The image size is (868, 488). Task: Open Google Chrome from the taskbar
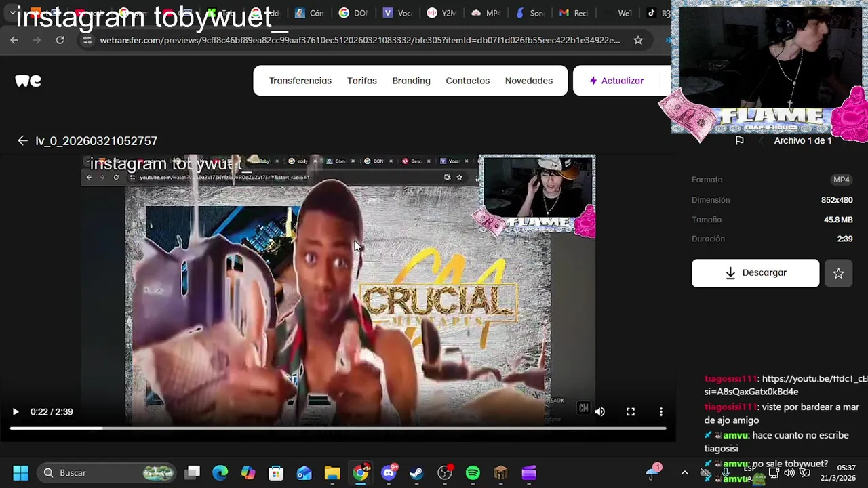pyautogui.click(x=361, y=473)
